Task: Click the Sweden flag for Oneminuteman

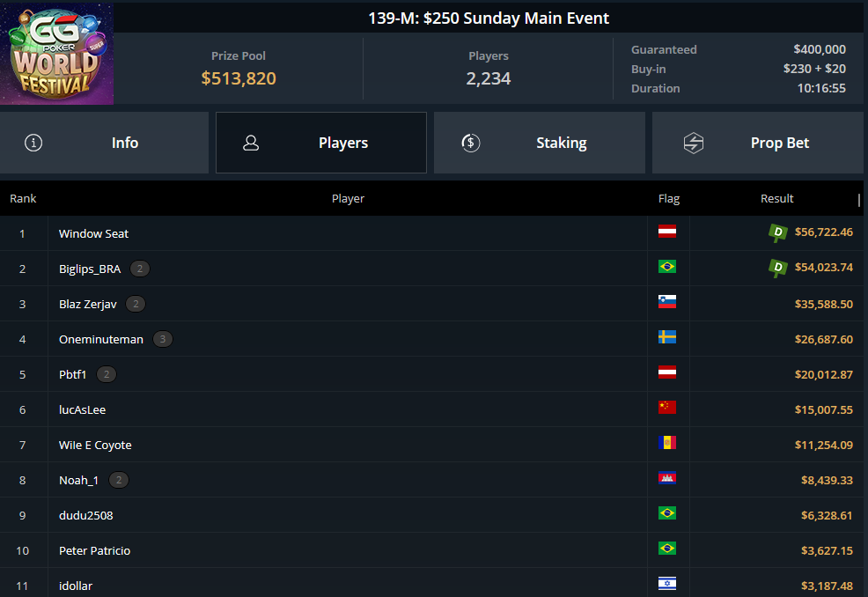Action: 667,337
